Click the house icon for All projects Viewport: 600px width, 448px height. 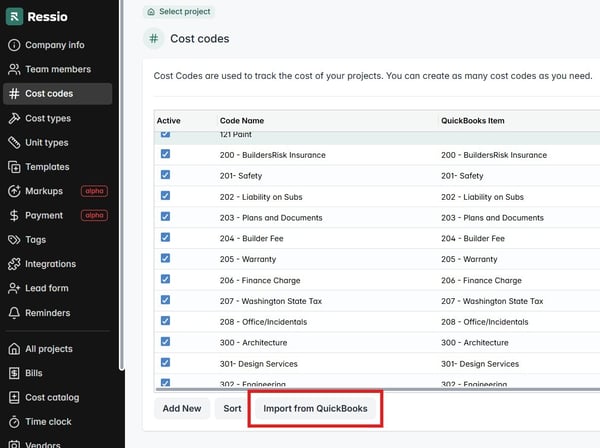pyautogui.click(x=14, y=349)
